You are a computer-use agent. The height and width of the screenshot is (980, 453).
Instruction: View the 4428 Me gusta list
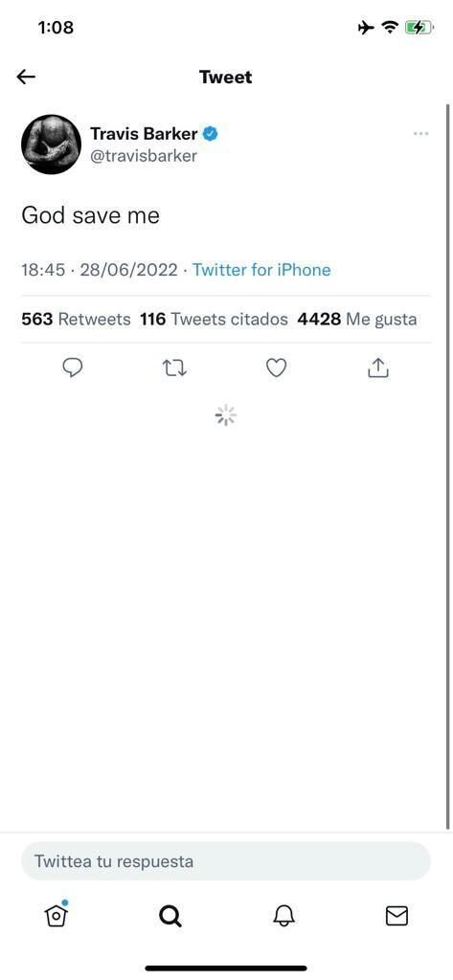(x=357, y=320)
